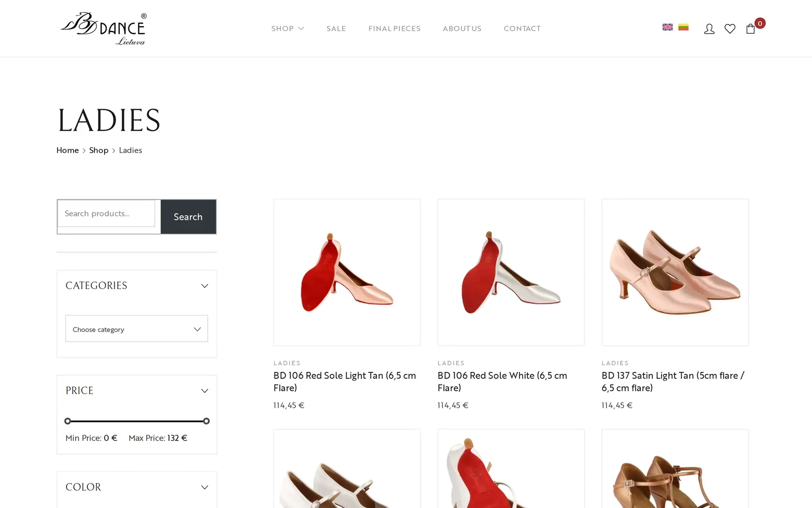The height and width of the screenshot is (508, 812).
Task: Open BD 106 Red Sole White image
Action: (511, 272)
